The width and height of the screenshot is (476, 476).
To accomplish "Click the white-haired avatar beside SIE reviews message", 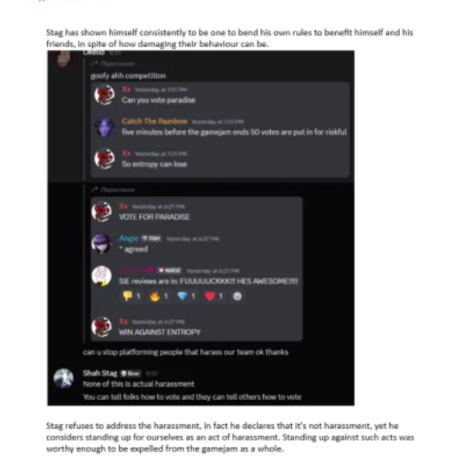I will [x=101, y=276].
